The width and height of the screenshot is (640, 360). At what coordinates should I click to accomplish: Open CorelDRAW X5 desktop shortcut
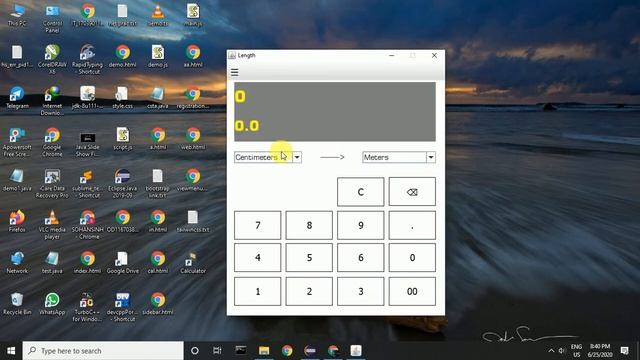[52, 60]
